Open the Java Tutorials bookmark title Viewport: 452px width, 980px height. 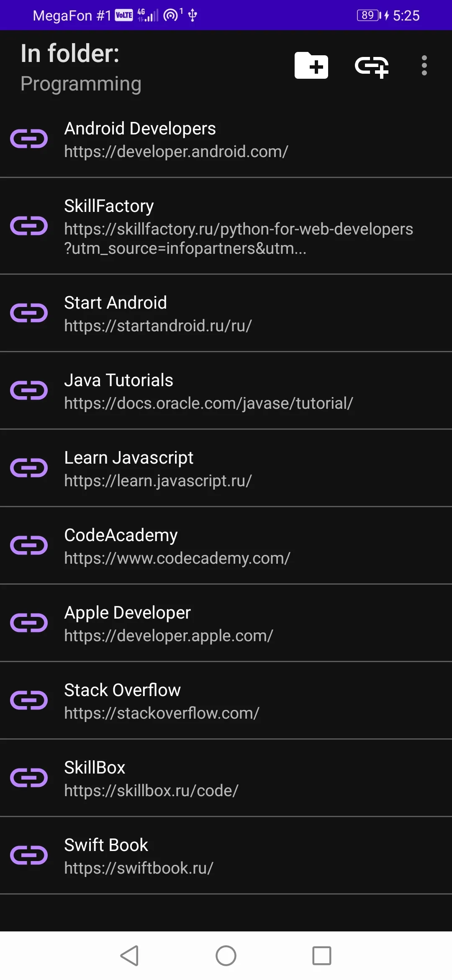tap(118, 380)
